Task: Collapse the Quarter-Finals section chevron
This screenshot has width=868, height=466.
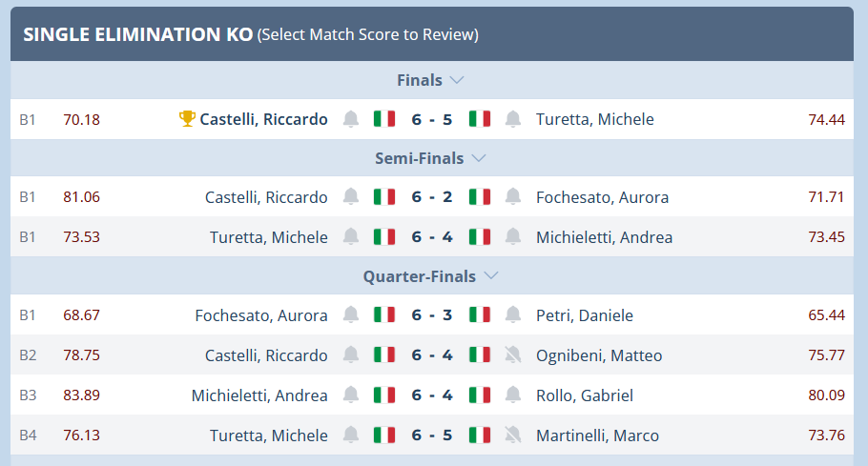Action: pyautogui.click(x=491, y=275)
